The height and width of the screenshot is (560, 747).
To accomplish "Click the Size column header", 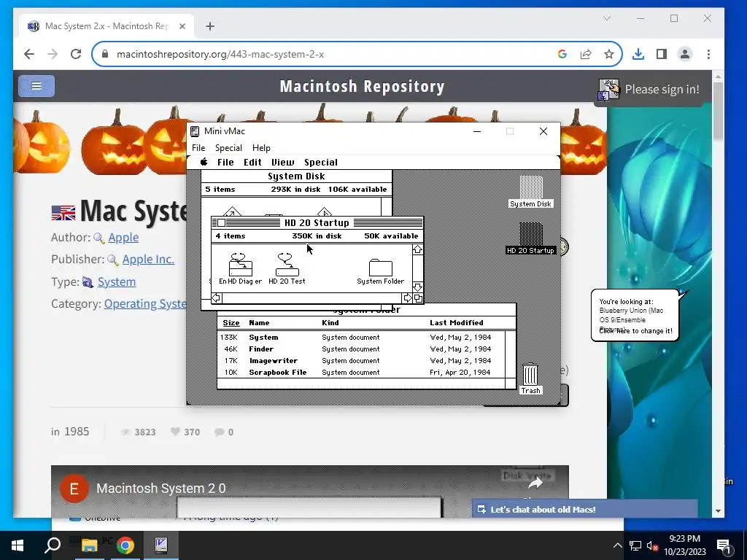I will [231, 323].
